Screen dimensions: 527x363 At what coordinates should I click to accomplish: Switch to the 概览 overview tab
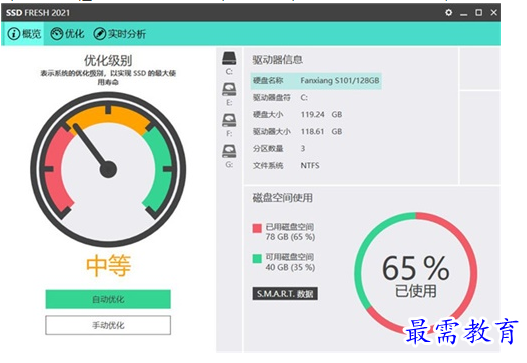24,34
